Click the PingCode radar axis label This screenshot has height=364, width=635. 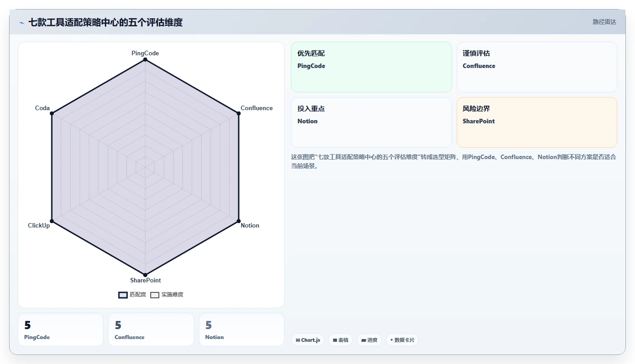145,53
